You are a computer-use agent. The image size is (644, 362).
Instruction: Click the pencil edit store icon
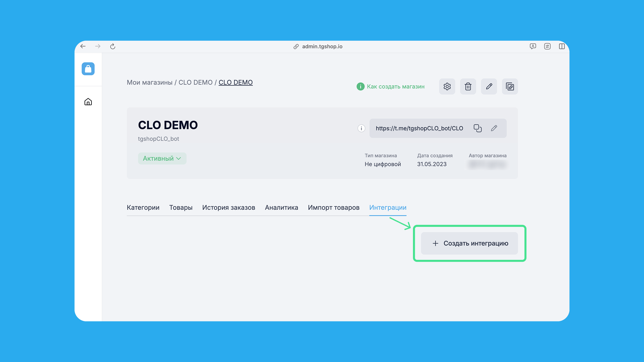(489, 87)
